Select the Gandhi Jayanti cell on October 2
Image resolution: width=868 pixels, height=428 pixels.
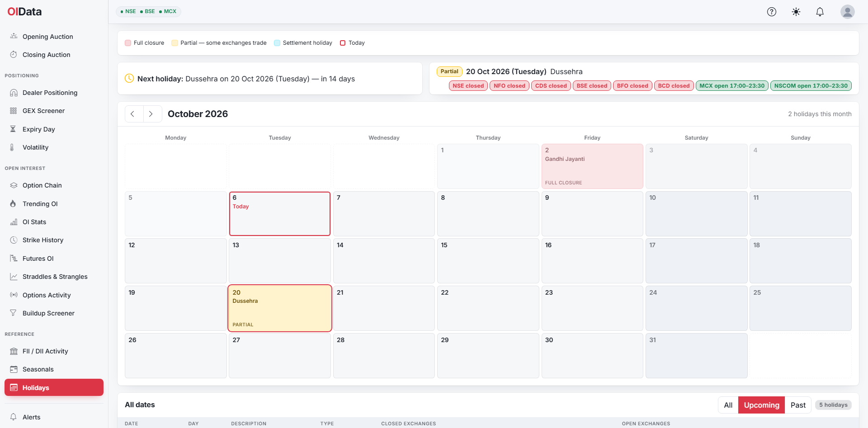coord(592,166)
